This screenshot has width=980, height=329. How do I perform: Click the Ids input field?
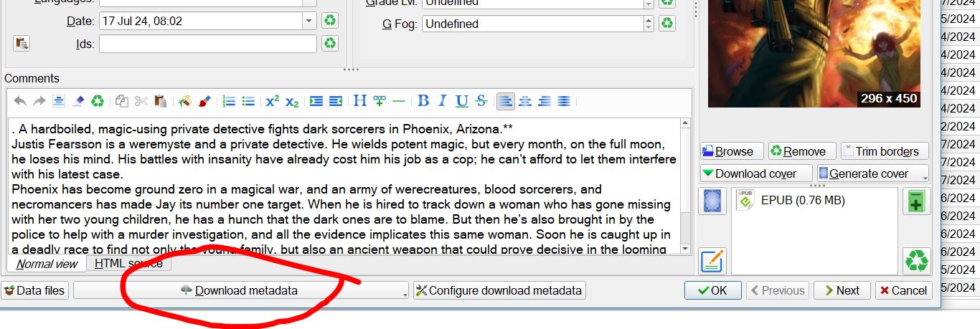(x=208, y=44)
